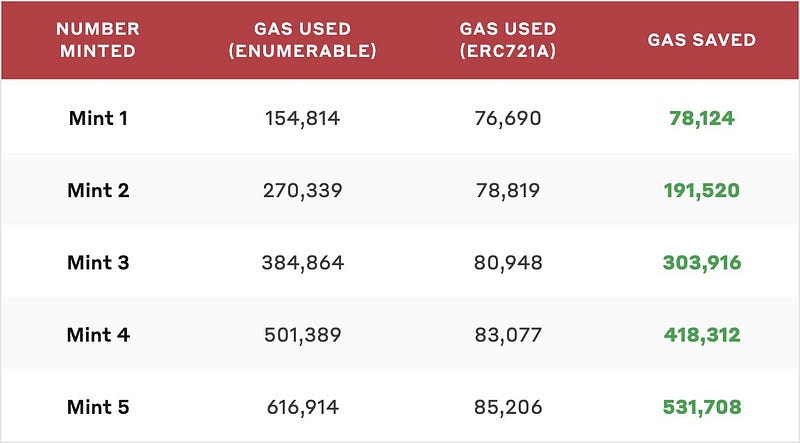Click the 85,206 ERC721A gas cell
Image resolution: width=800 pixels, height=443 pixels.
507,407
